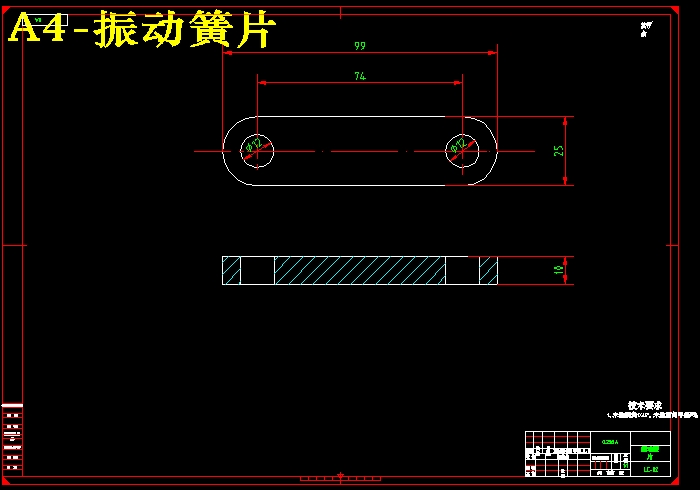Click the surface finish note at top right

645,28
